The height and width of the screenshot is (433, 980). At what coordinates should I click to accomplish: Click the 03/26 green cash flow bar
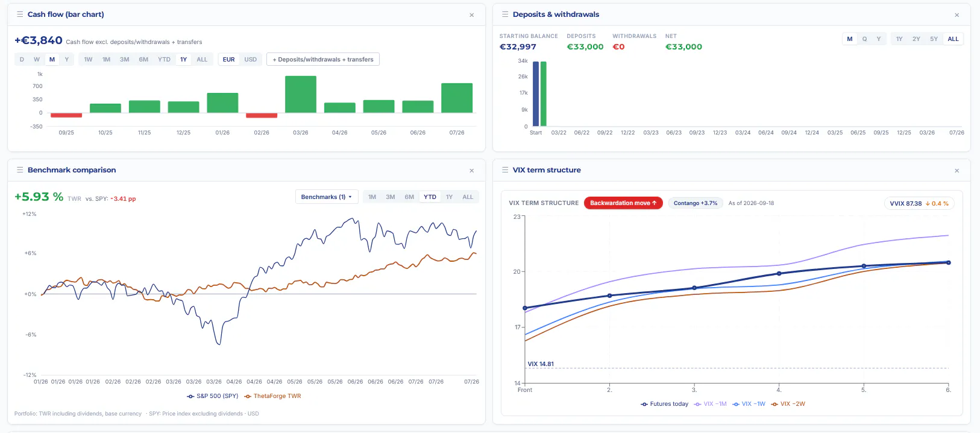pyautogui.click(x=301, y=94)
